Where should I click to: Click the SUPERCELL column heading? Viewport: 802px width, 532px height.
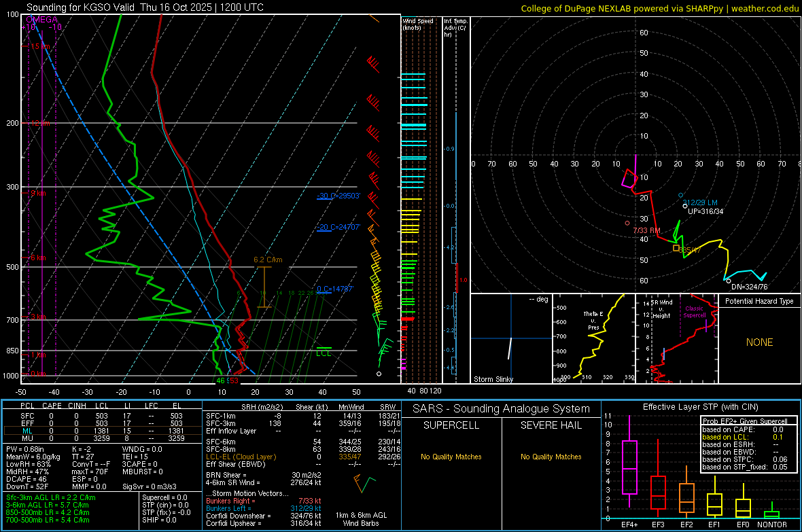click(451, 425)
